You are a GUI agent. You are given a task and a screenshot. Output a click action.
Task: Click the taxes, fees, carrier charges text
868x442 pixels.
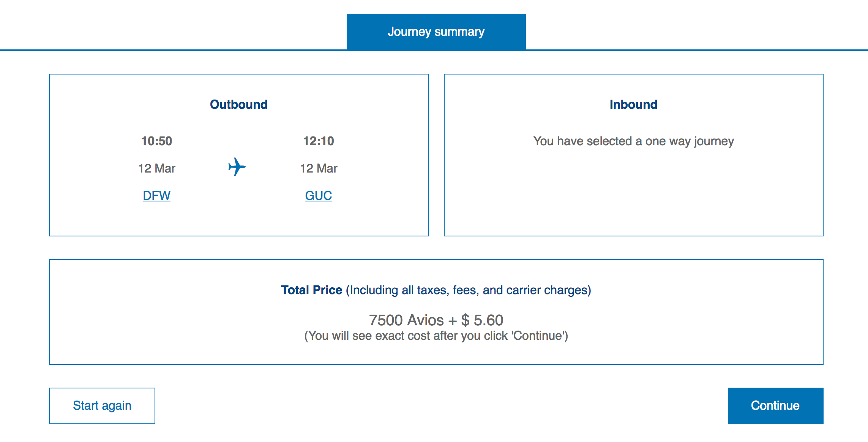pos(468,290)
